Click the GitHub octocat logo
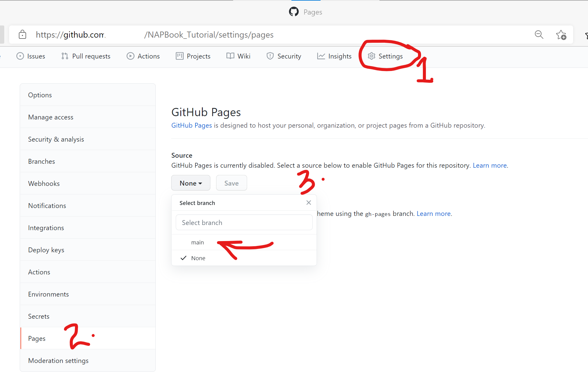The width and height of the screenshot is (588, 386). point(294,12)
